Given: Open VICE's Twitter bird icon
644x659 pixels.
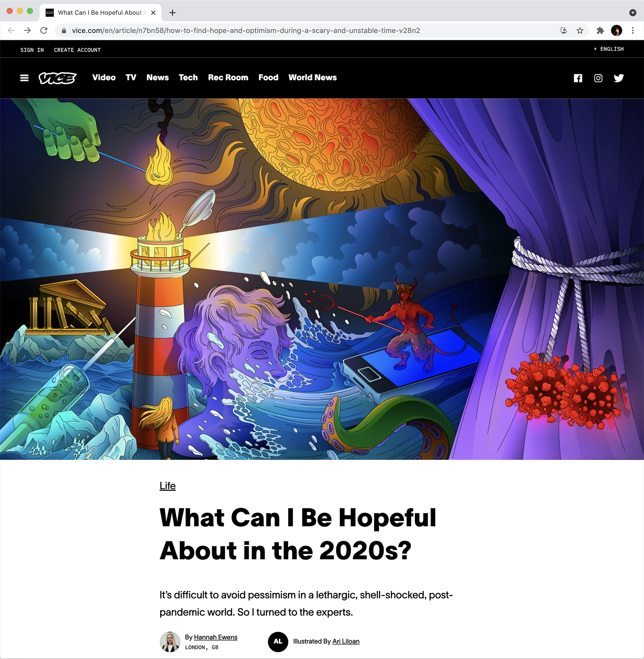Looking at the screenshot, I should pos(619,78).
